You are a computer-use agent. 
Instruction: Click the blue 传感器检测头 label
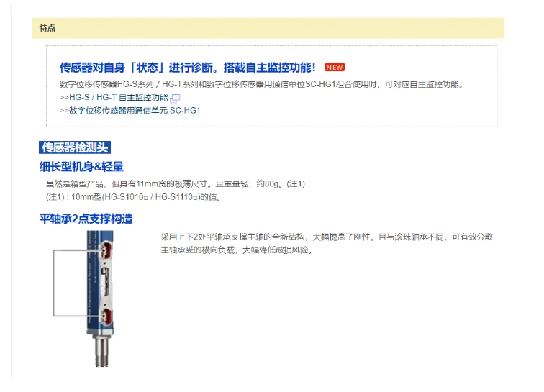tap(75, 147)
